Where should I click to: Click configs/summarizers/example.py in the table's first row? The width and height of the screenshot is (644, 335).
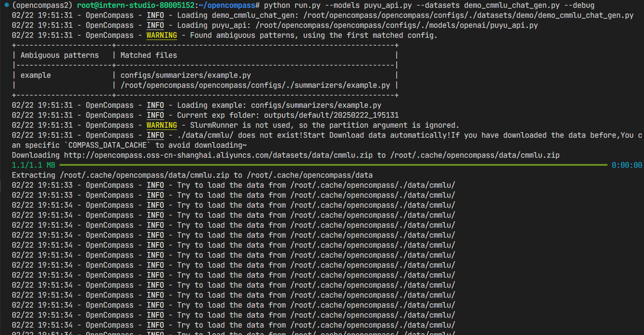pos(186,75)
